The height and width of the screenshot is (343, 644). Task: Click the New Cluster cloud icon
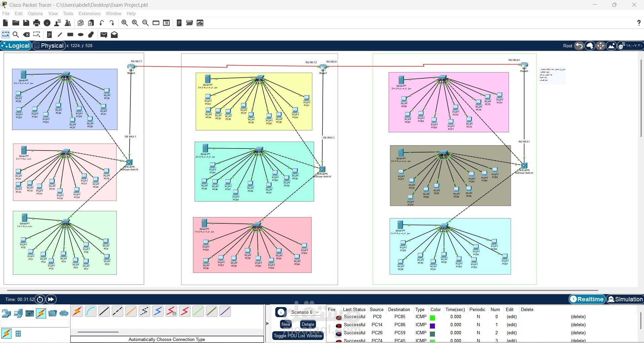pos(590,46)
